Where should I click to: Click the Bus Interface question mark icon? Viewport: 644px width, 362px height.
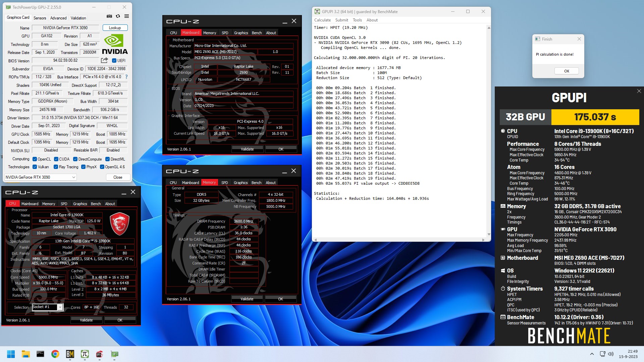126,77
